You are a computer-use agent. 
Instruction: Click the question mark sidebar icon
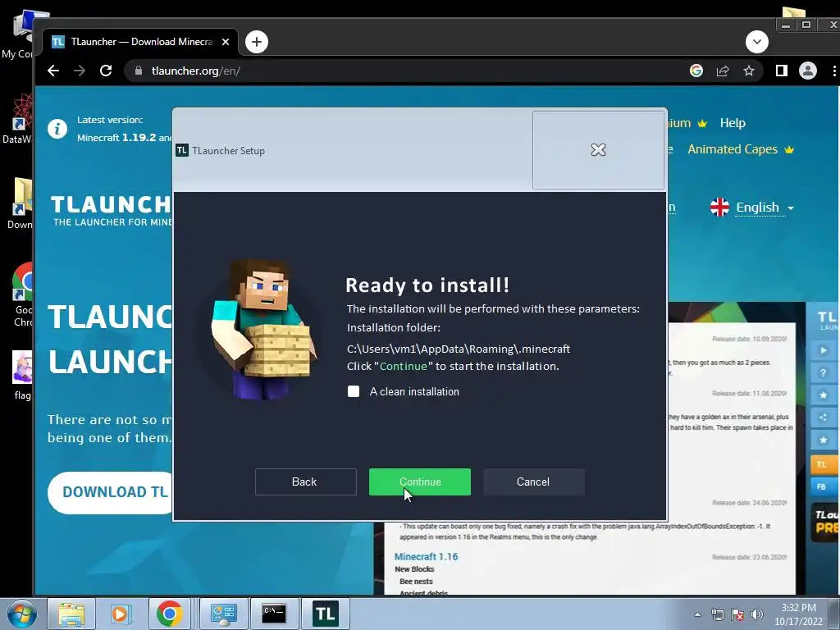824,373
